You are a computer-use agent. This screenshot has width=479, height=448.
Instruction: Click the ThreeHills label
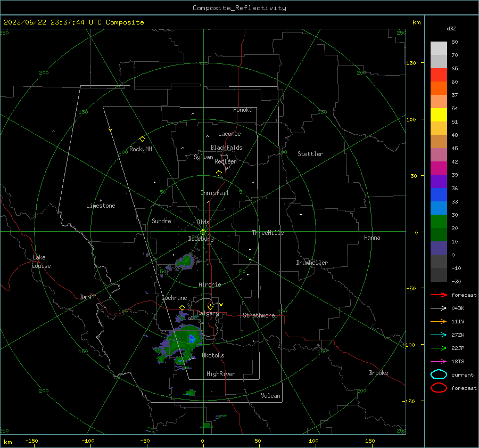click(x=268, y=233)
